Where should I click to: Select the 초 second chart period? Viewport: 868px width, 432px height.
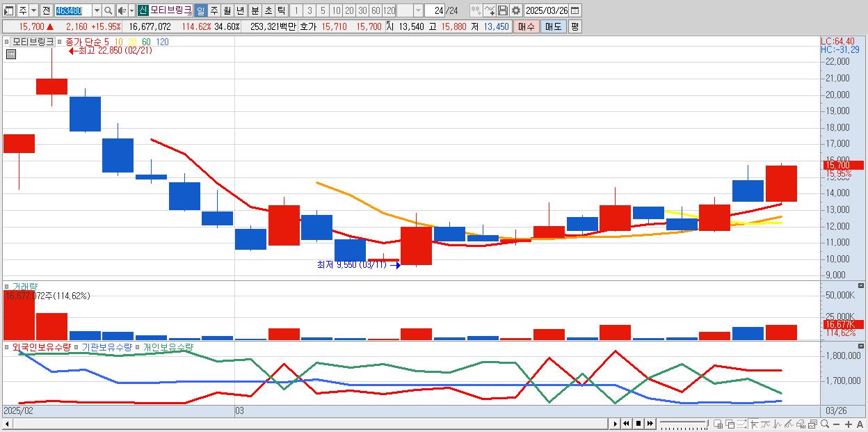pos(268,10)
